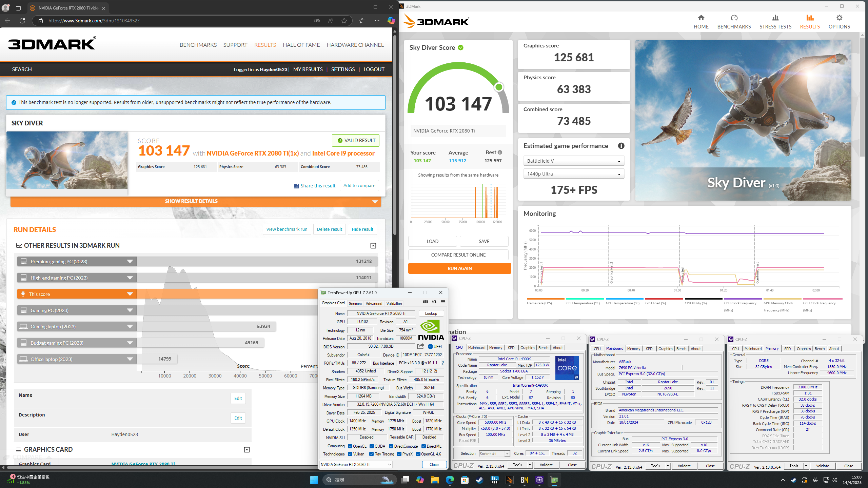Click Lookup button in GPU-Z
This screenshot has width=868, height=488.
click(x=431, y=313)
